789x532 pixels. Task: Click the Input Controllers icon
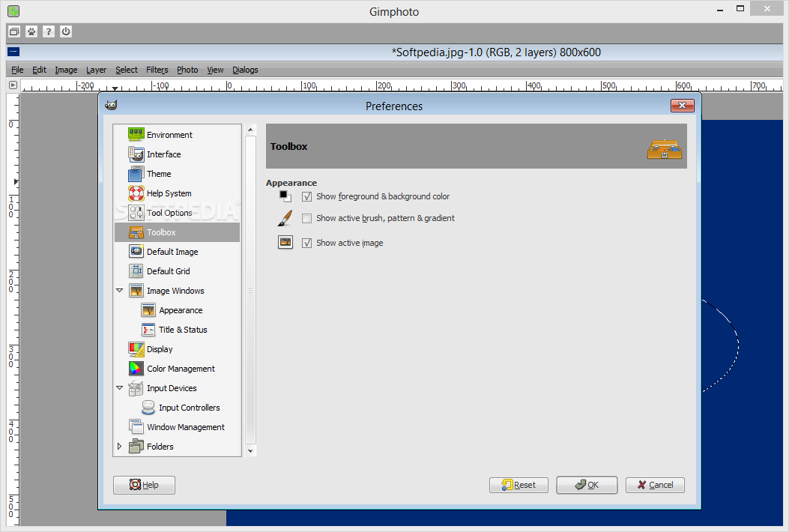click(148, 407)
